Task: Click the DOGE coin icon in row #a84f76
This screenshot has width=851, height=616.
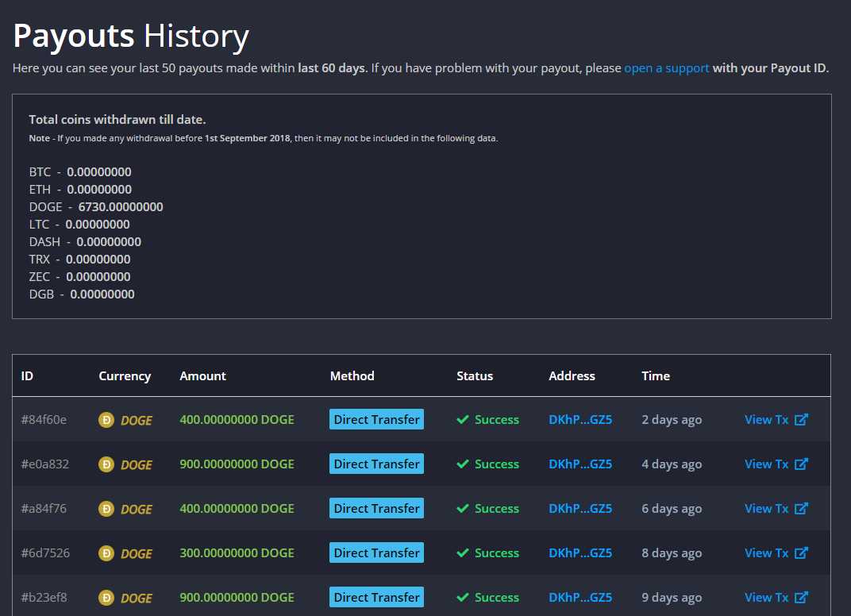Action: coord(106,509)
